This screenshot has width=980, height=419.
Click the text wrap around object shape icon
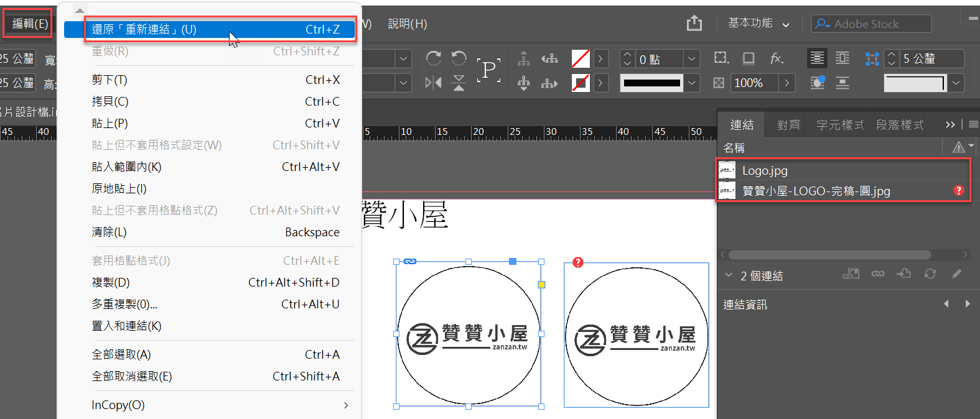[x=817, y=83]
